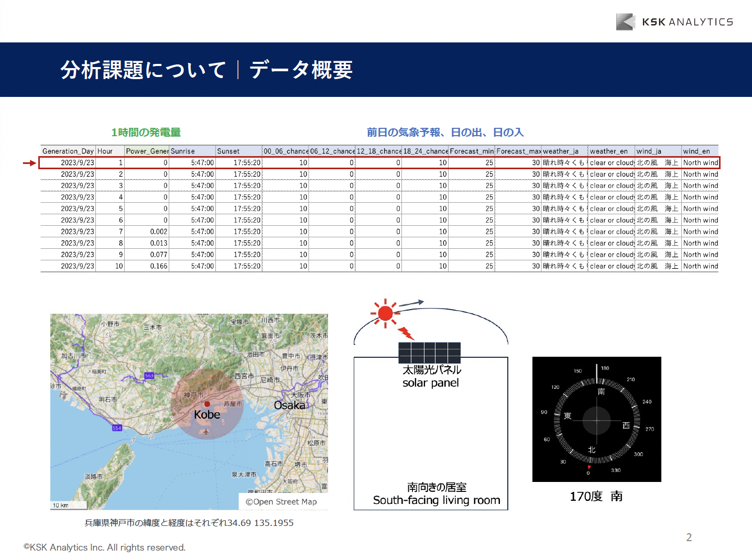Click the 00_06_chance column header
The image size is (752, 560).
click(x=286, y=151)
